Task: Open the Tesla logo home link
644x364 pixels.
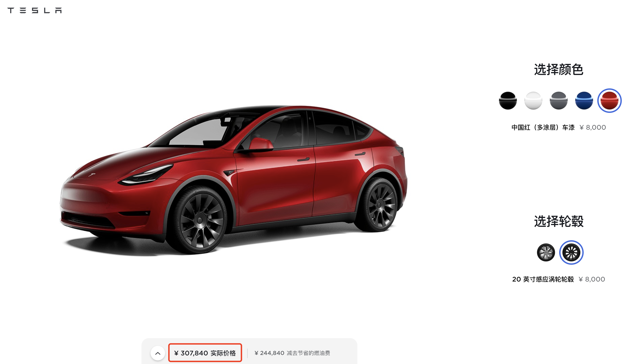Action: click(34, 10)
